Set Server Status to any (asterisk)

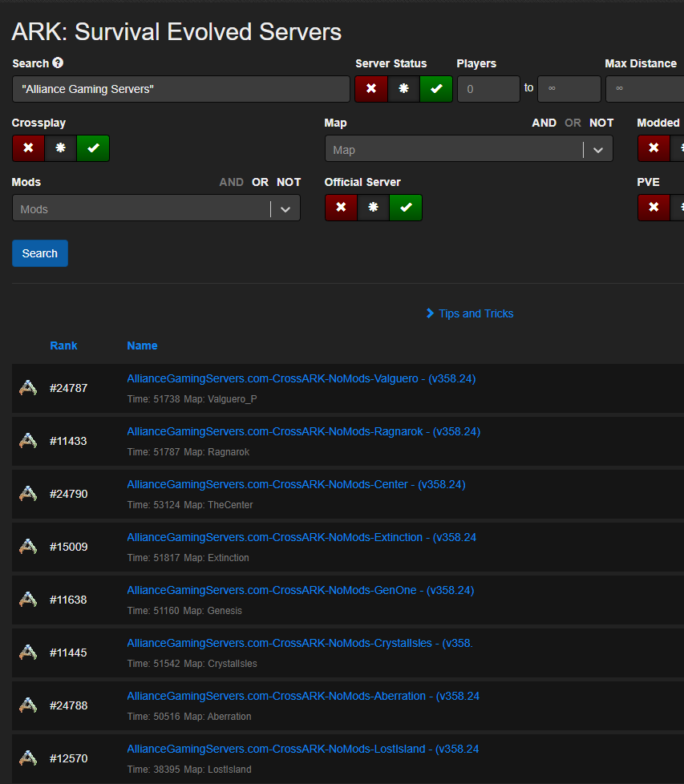(x=403, y=89)
